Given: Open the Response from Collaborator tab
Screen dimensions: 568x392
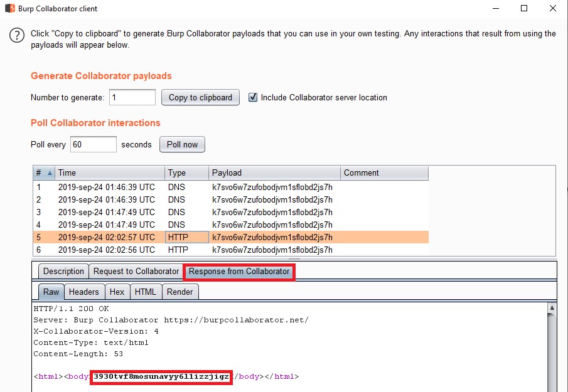Looking at the screenshot, I should click(239, 272).
